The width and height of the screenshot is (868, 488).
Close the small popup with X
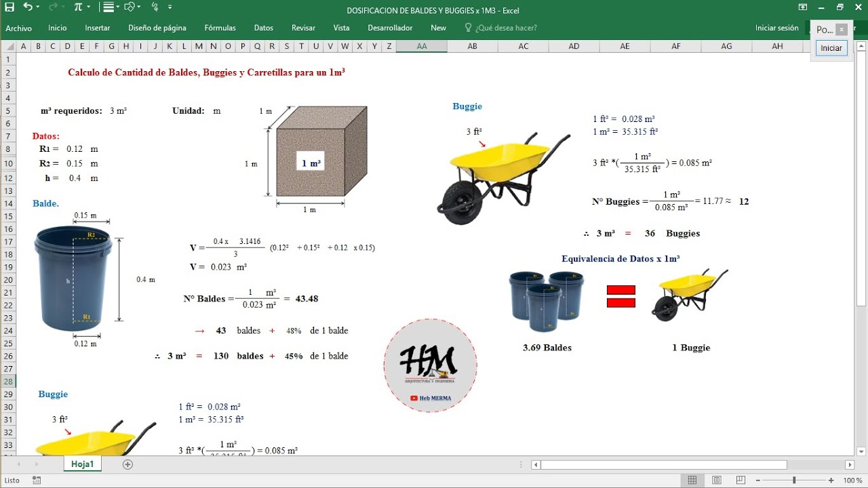click(x=842, y=30)
